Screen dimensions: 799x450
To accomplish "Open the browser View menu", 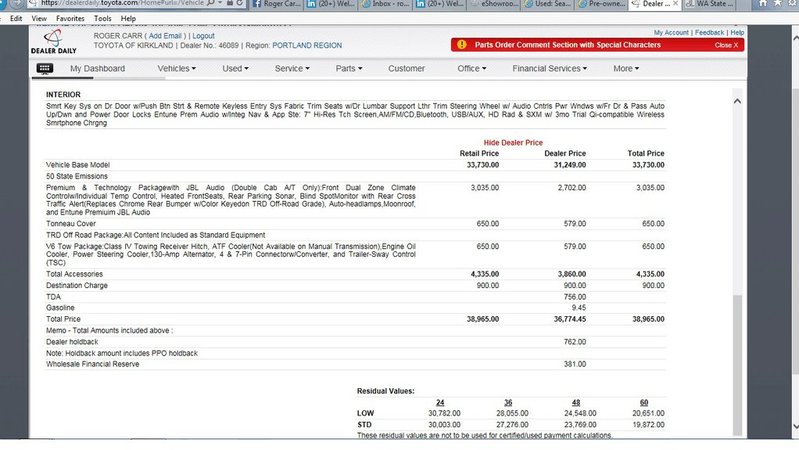I will pyautogui.click(x=39, y=18).
